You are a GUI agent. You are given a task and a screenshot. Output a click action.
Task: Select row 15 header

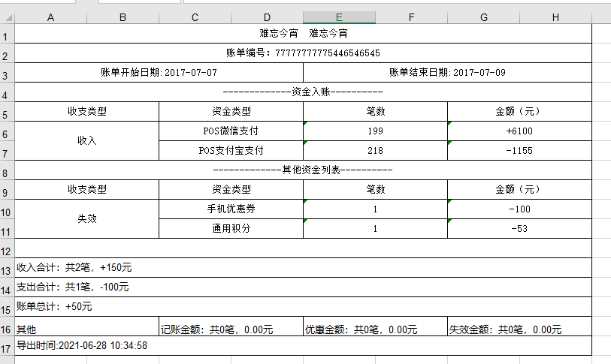click(7, 306)
